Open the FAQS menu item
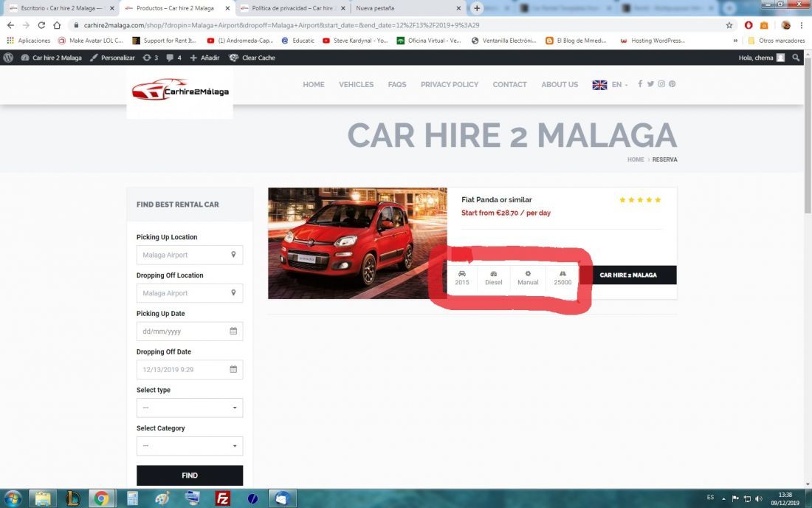 pos(397,84)
